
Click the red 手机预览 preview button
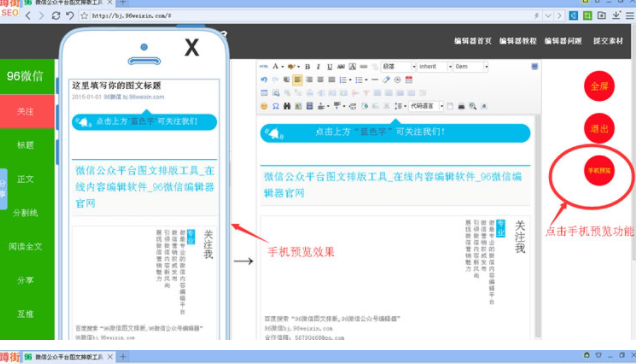point(599,171)
